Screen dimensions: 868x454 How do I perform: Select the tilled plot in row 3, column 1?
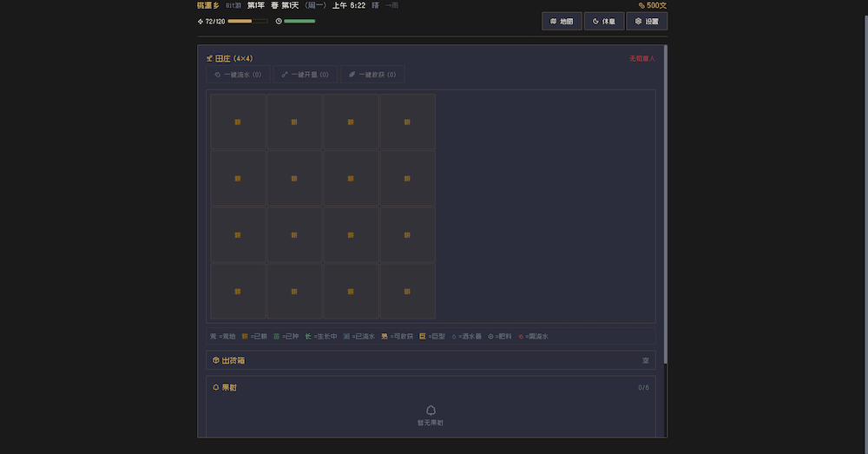238,234
